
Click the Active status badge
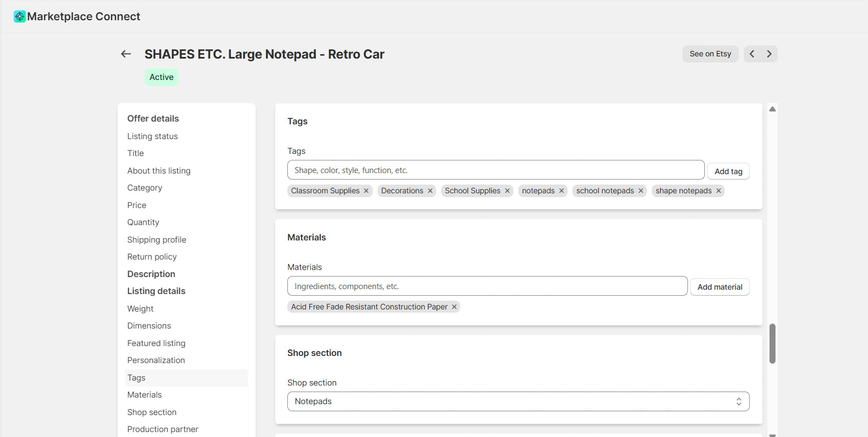[x=161, y=77]
